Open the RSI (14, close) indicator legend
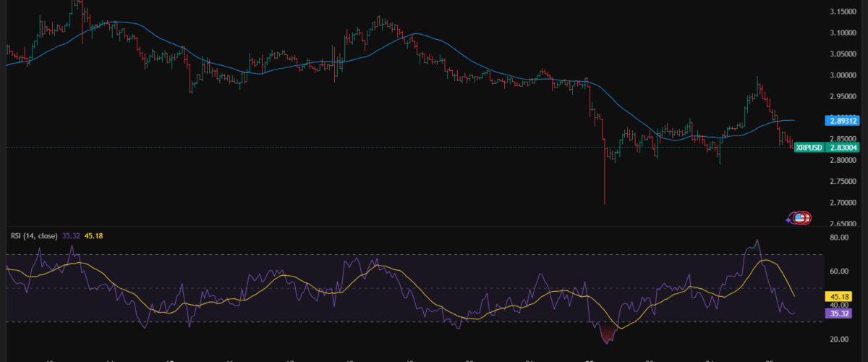Screen dimensions: 868x362 [33, 235]
